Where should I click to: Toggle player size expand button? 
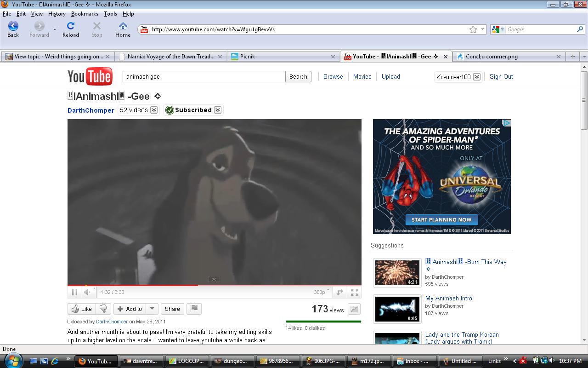coord(340,292)
